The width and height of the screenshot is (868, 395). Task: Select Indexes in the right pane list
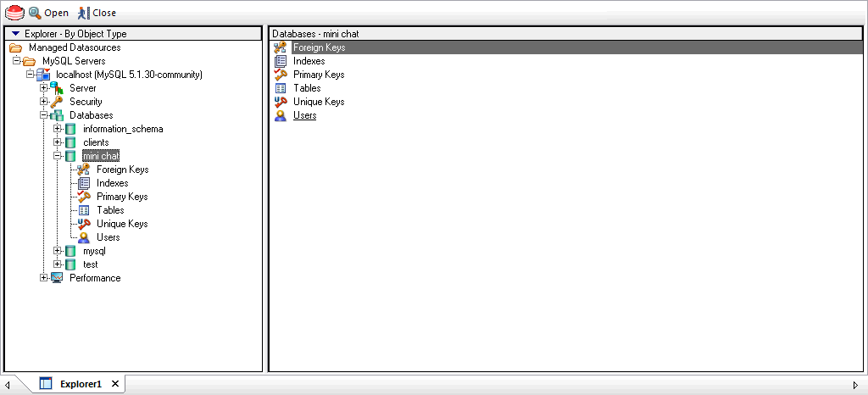click(x=309, y=61)
